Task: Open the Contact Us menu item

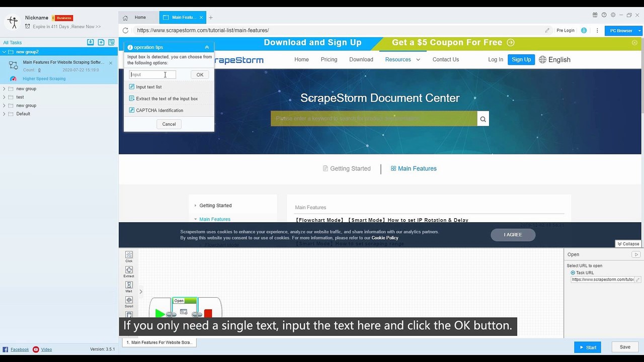Action: coord(446,59)
